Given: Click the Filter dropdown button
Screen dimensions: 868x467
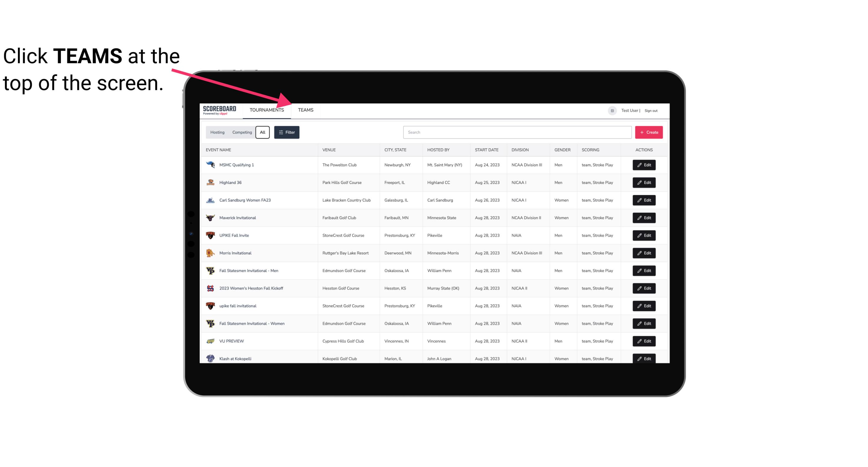Looking at the screenshot, I should pyautogui.click(x=286, y=132).
